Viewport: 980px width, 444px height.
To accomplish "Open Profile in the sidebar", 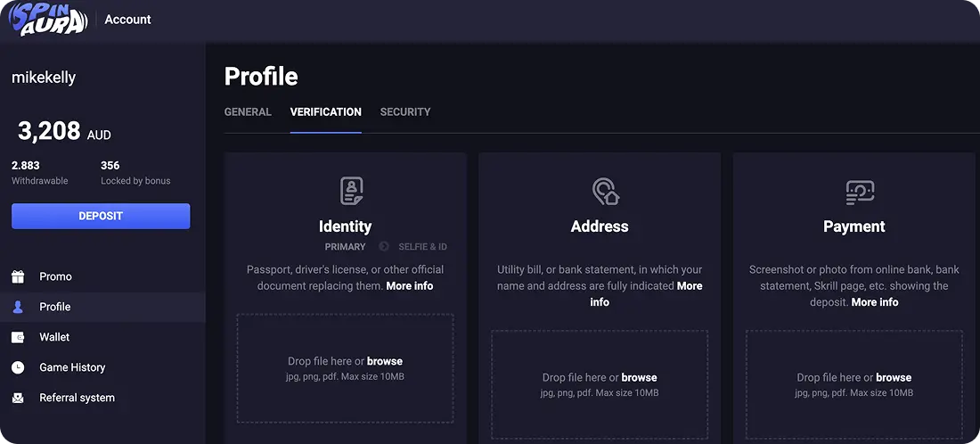I will click(x=102, y=307).
